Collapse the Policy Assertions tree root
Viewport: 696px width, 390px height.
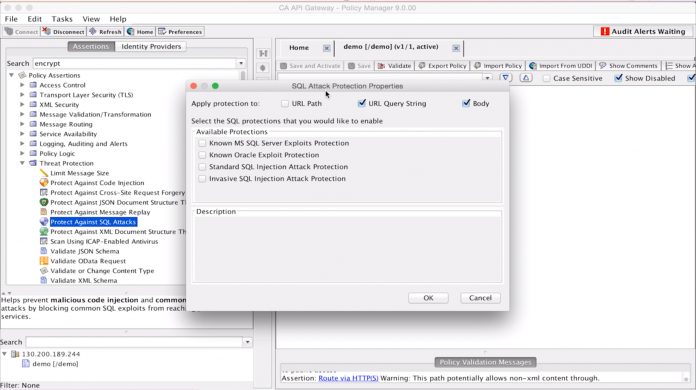[12, 75]
